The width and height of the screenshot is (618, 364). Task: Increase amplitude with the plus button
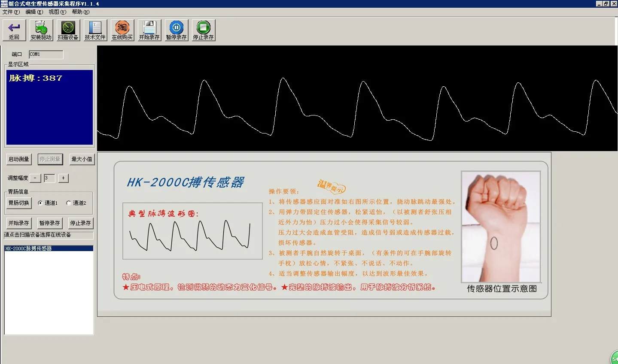[x=64, y=178]
